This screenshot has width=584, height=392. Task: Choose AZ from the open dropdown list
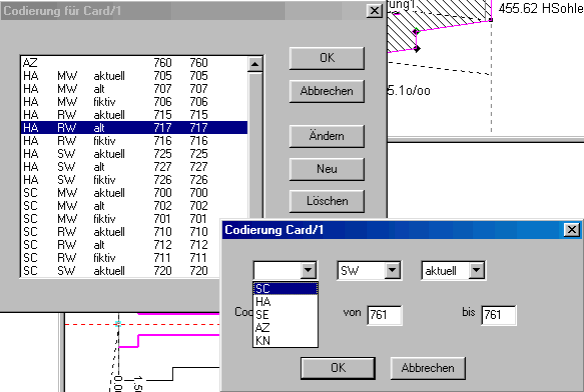(x=285, y=328)
